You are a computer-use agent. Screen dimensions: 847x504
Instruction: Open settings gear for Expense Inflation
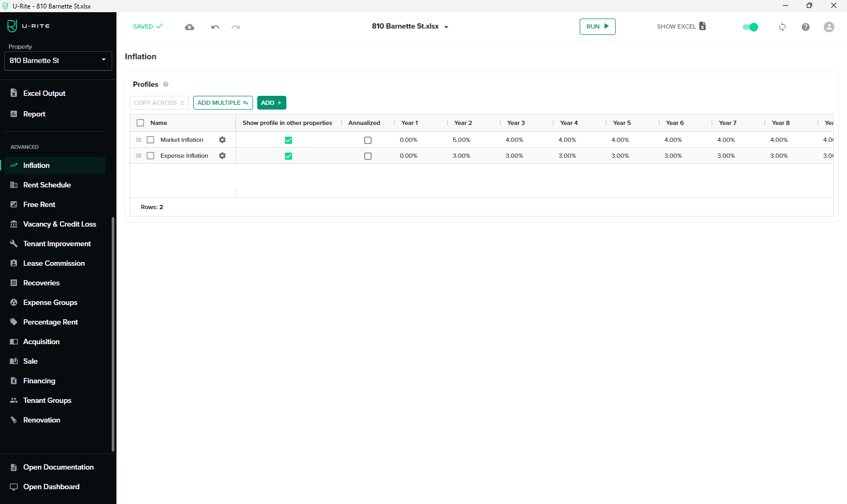(x=222, y=156)
